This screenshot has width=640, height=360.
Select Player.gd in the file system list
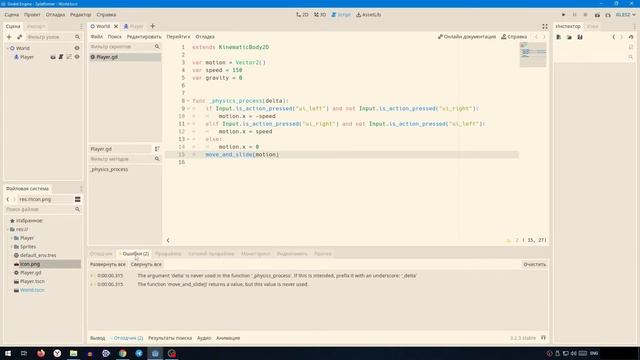point(31,273)
